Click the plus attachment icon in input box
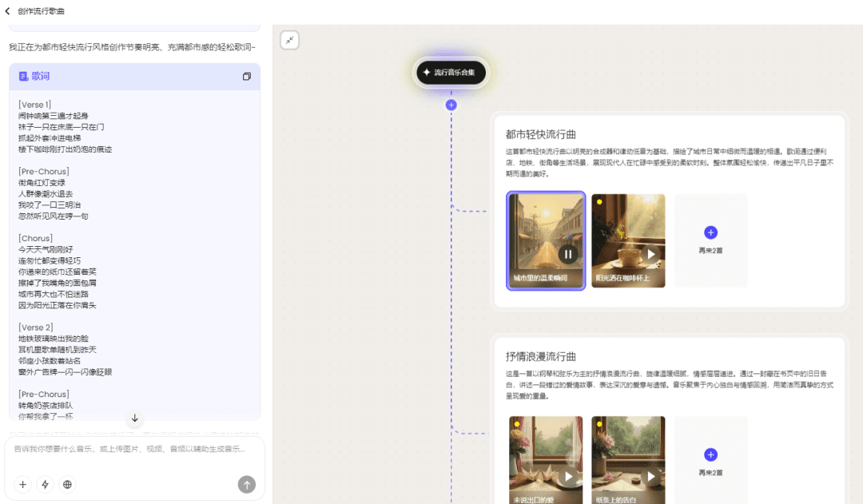Screen dimensions: 863x504 coord(23,484)
